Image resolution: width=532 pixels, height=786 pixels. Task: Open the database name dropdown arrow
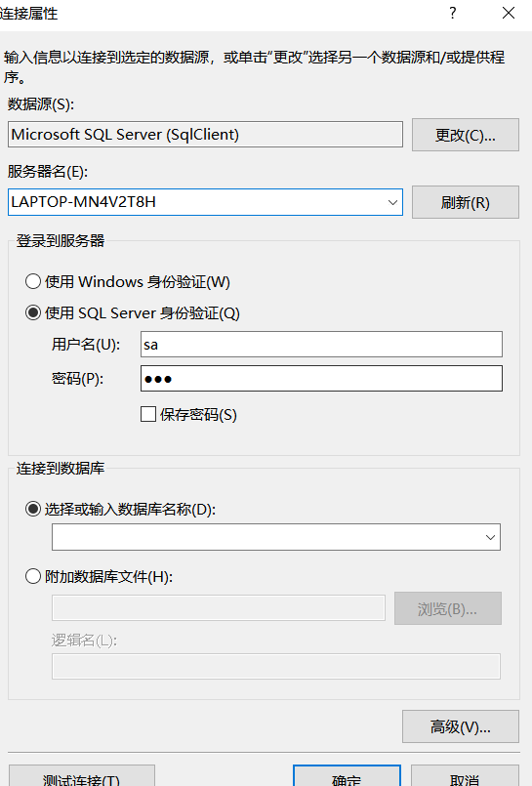point(490,537)
